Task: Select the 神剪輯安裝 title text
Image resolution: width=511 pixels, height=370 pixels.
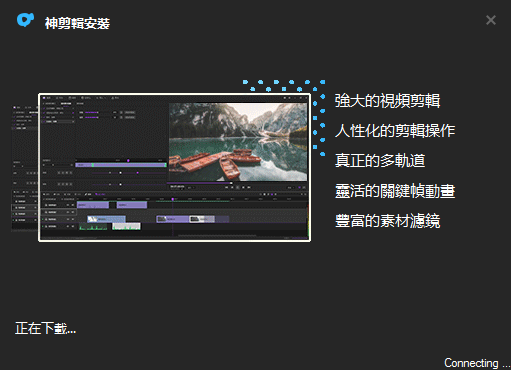Action: pos(77,23)
